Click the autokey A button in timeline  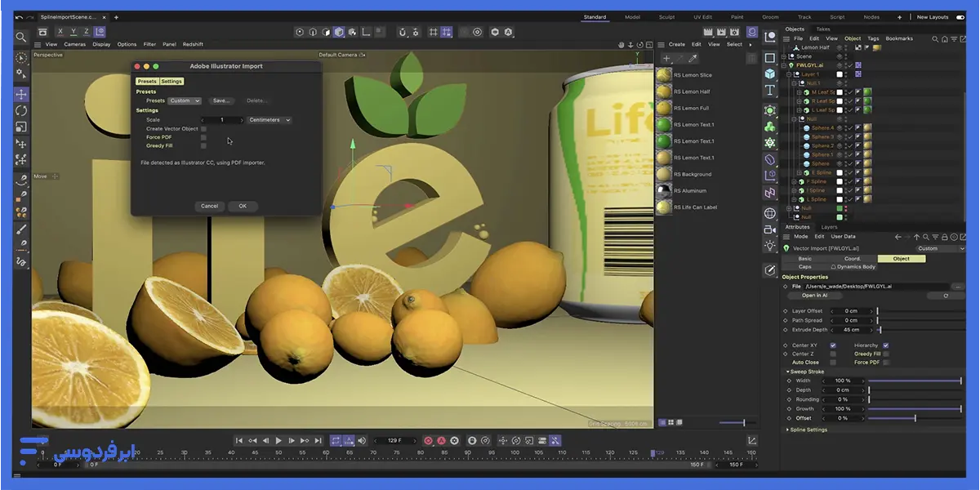441,441
